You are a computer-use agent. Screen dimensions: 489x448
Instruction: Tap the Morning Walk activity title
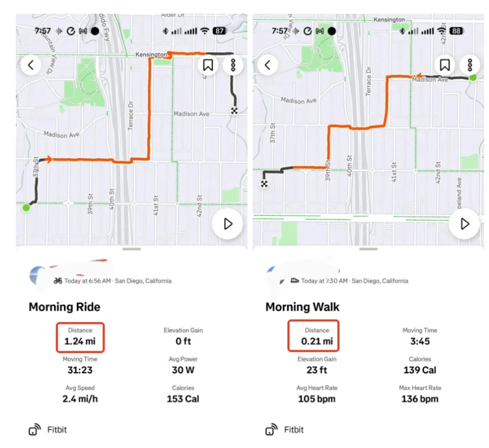[x=302, y=307]
